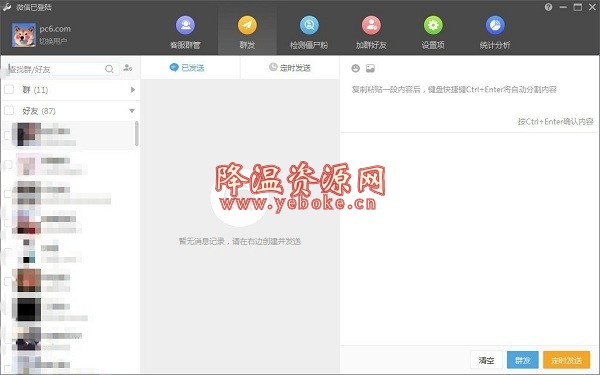Image resolution: width=600 pixels, height=375 pixels.
Task: Collapse the 好友 (87) list arrow
Action: pos(132,111)
